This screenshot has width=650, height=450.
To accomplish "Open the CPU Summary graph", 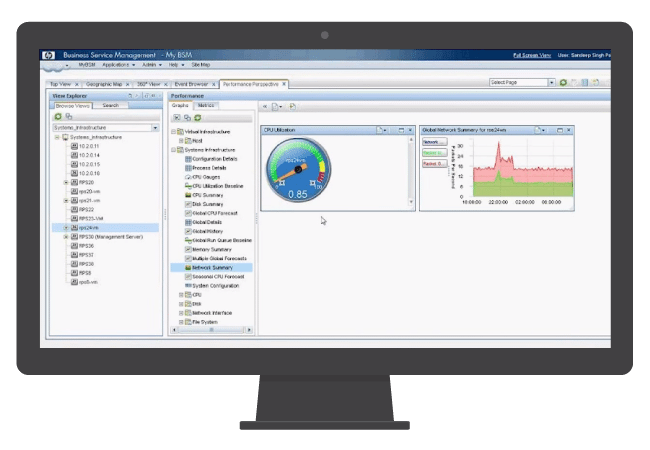I will point(204,195).
